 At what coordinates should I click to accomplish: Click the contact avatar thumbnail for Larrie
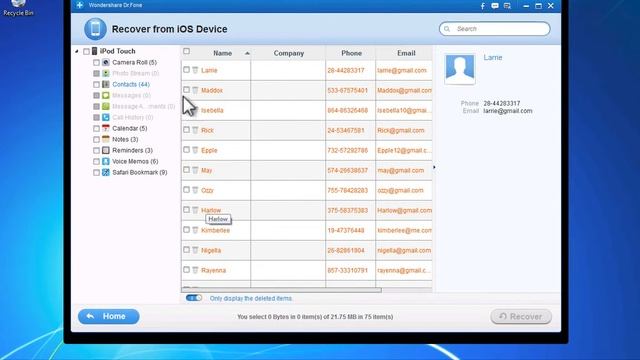[x=460, y=69]
